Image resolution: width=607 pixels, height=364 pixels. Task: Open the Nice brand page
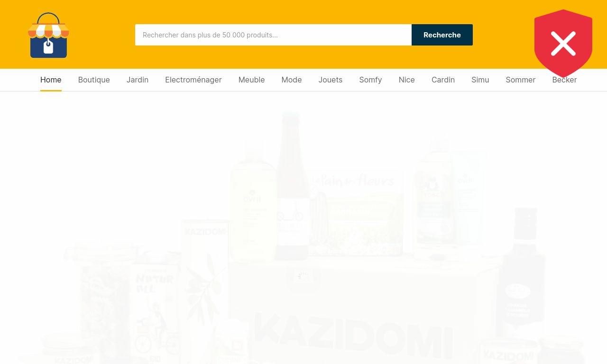407,80
